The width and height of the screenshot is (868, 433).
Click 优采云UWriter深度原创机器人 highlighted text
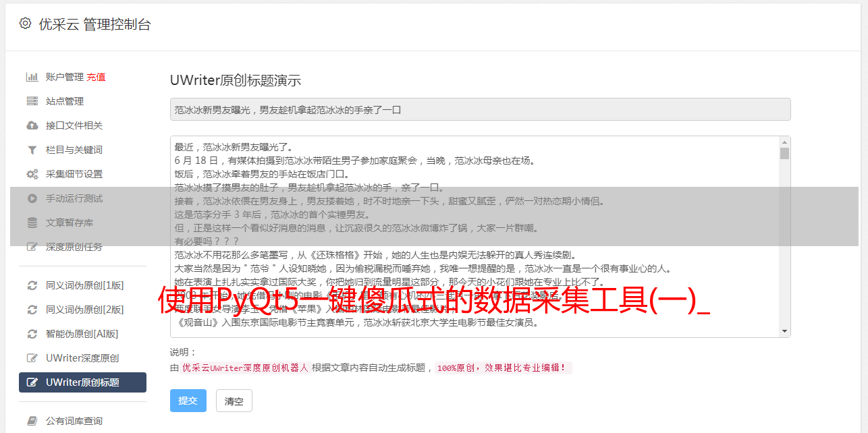245,368
